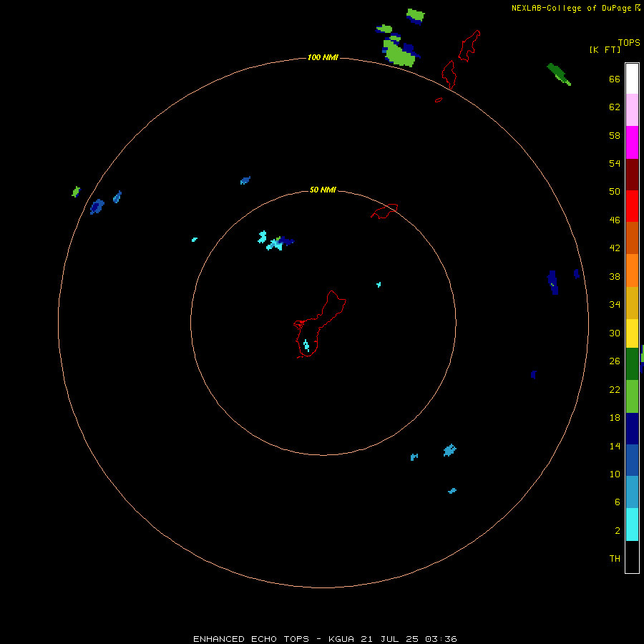
Task: Click the legend value "2"
Action: click(x=617, y=531)
